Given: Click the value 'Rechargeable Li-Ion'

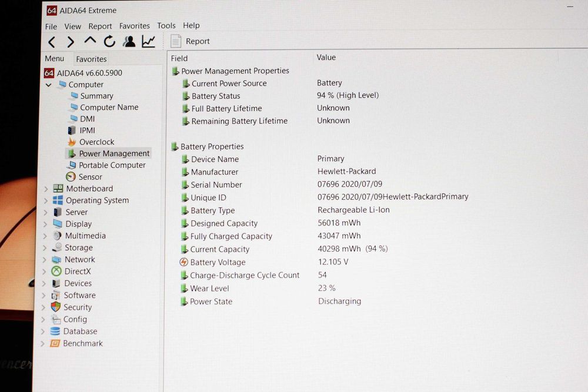Looking at the screenshot, I should click(353, 210).
